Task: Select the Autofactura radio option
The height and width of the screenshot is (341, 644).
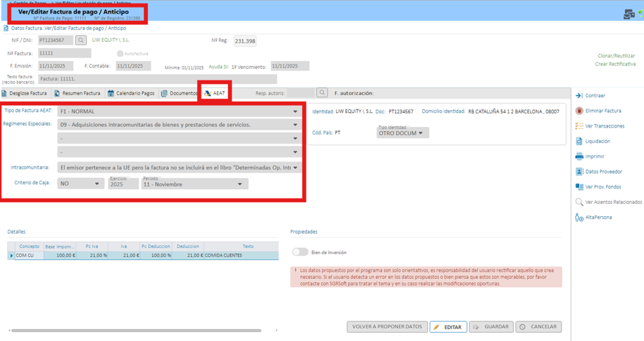Action: (x=120, y=53)
